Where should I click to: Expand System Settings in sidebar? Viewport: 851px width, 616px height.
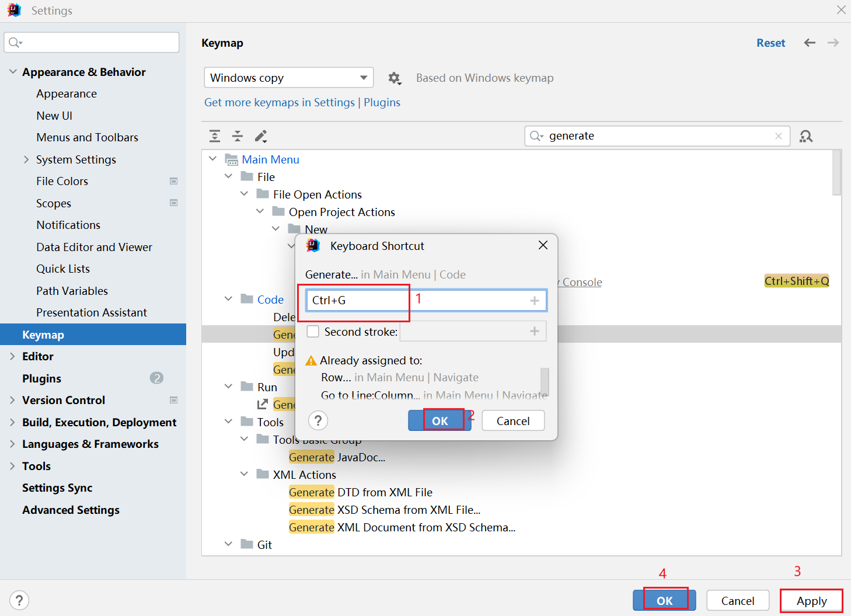pos(26,159)
